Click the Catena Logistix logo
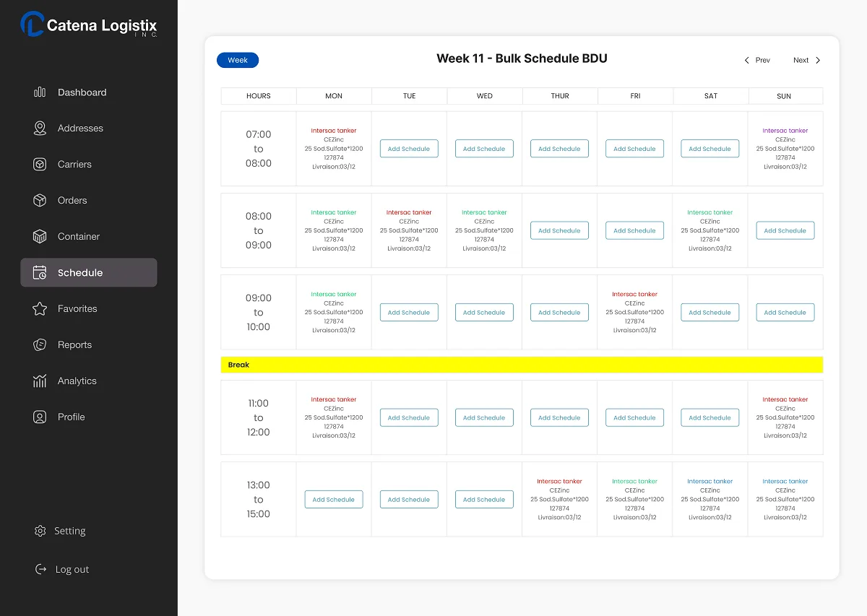The image size is (867, 616). point(89,25)
